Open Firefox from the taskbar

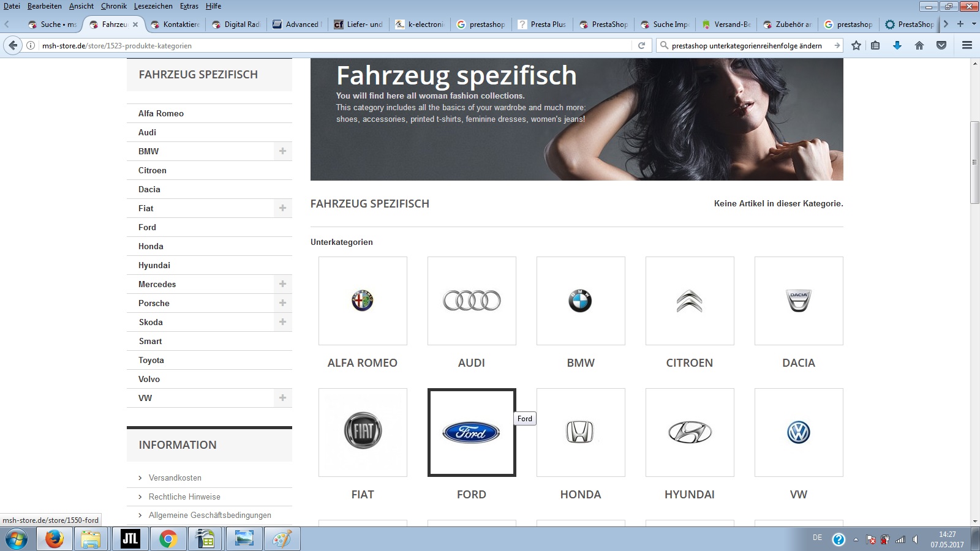click(55, 539)
